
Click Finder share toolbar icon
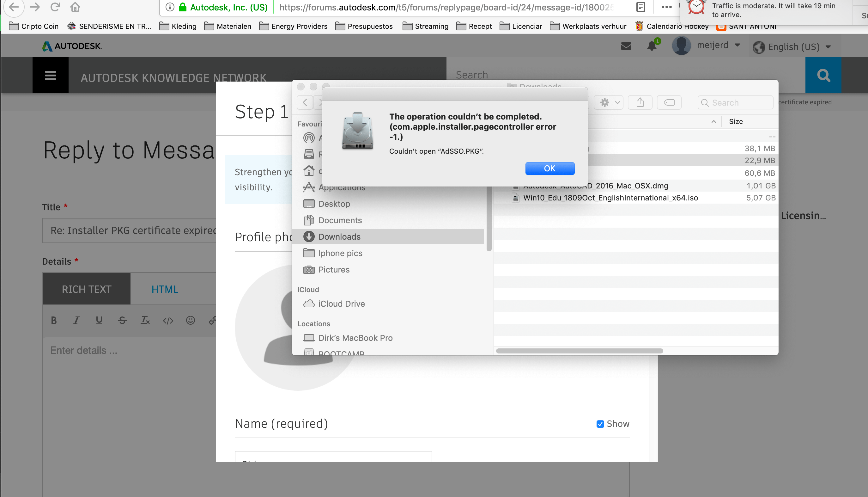pyautogui.click(x=640, y=102)
